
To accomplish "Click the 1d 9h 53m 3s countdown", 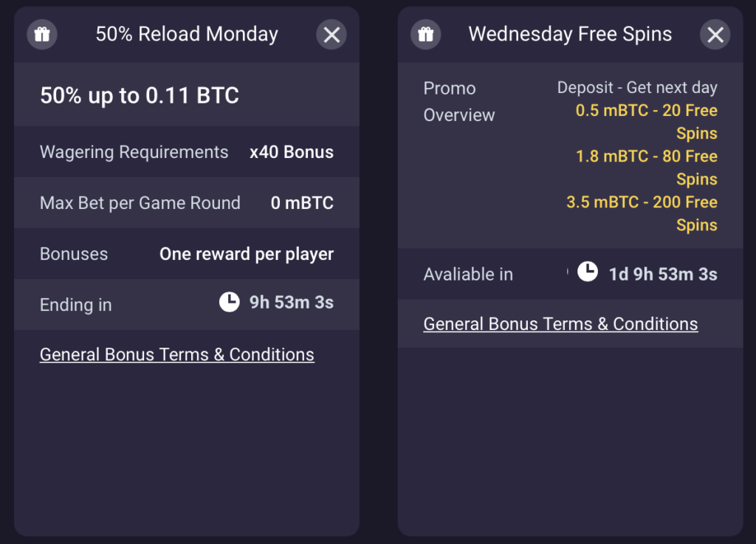I will click(x=663, y=274).
